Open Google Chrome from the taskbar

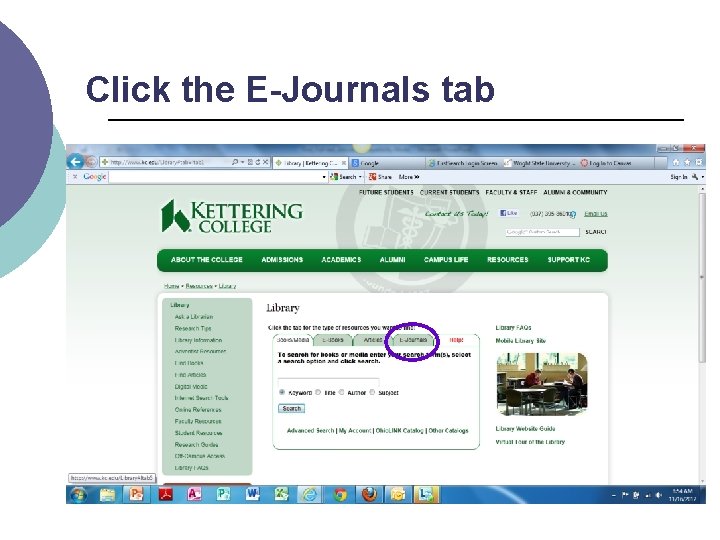pos(340,495)
